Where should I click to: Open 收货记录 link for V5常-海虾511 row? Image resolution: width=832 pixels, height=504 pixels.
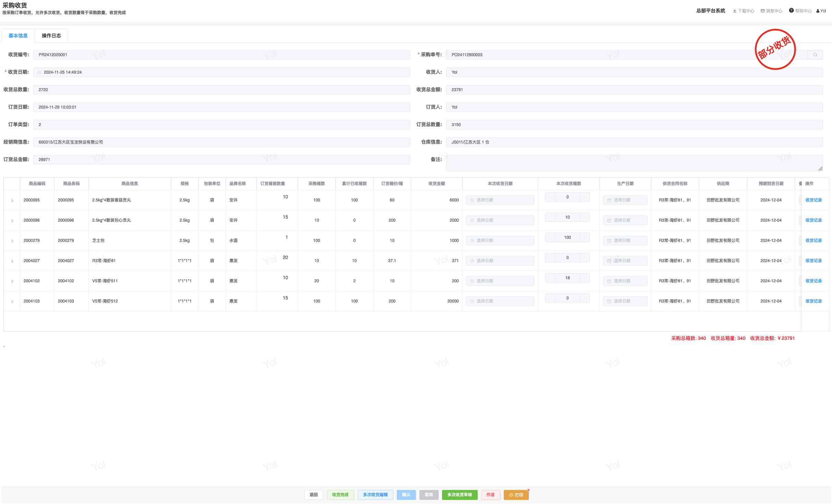[x=813, y=281]
